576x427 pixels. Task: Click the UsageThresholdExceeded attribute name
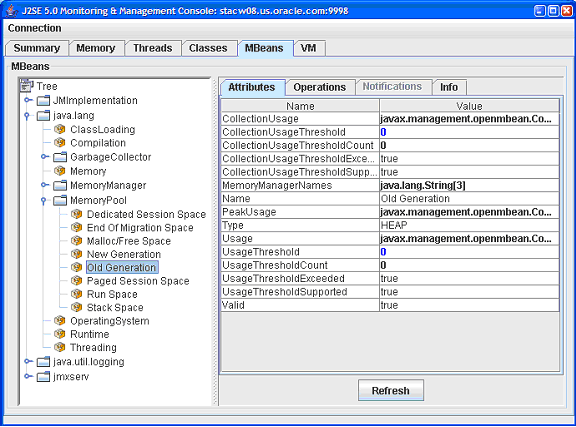pyautogui.click(x=300, y=279)
